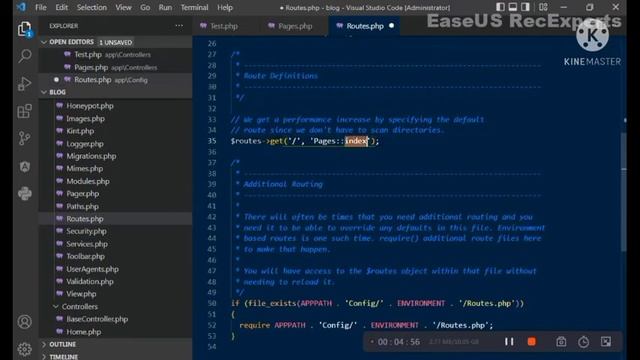Click the recorder picture-in-picture icon
The width and height of the screenshot is (640, 360).
(x=606, y=342)
